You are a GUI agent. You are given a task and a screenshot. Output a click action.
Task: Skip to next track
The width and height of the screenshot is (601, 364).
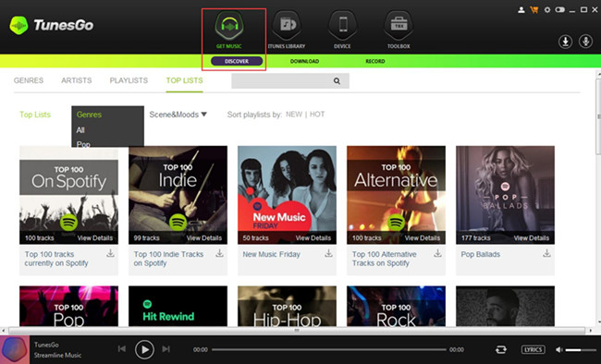(166, 348)
